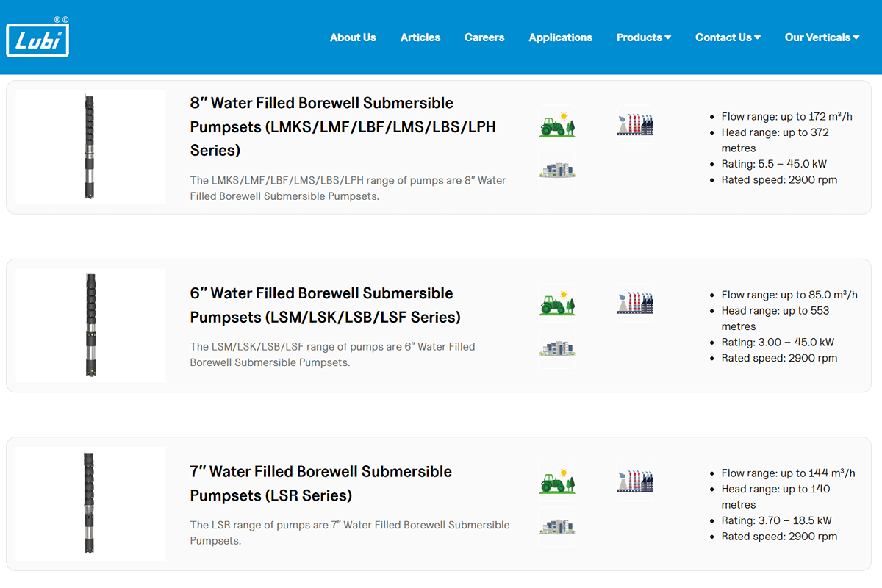Open the Contact Us dropdown
The width and height of the screenshot is (882, 588).
tap(728, 37)
